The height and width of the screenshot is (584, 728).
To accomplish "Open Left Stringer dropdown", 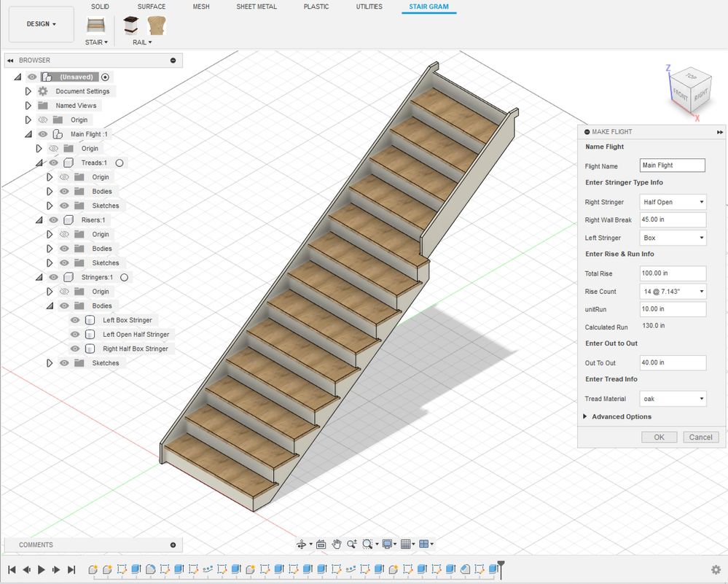I will (x=673, y=238).
